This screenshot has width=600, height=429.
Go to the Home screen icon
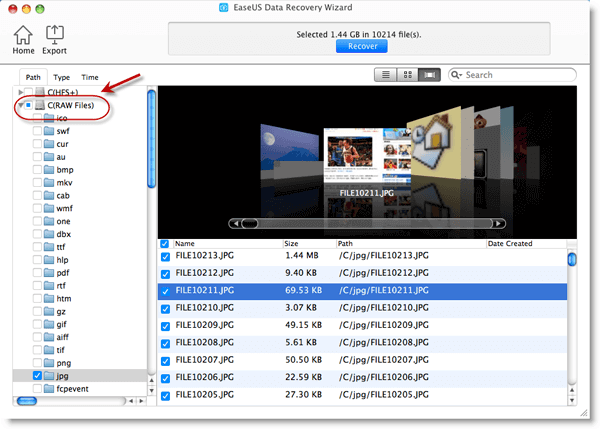(23, 35)
